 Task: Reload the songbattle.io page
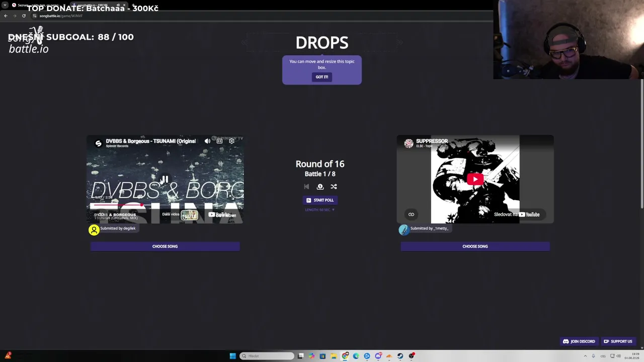tap(24, 16)
